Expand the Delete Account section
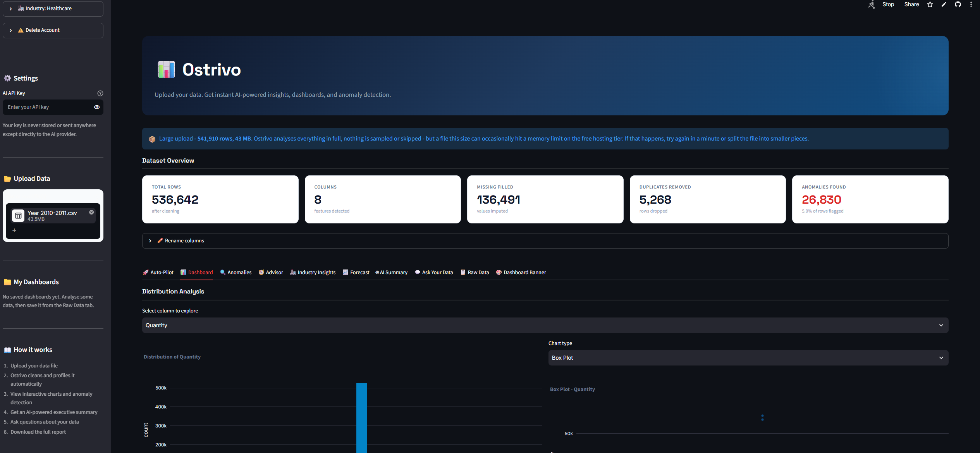The image size is (980, 453). coord(53,30)
